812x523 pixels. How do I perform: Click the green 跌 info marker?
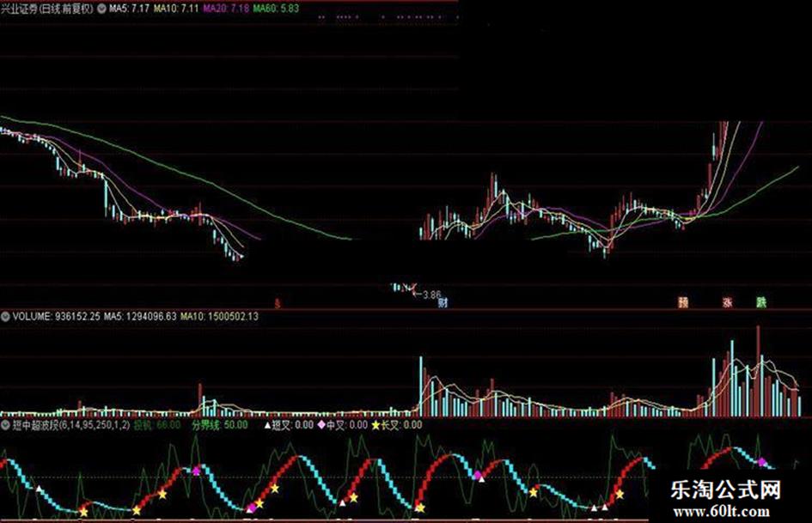pos(760,302)
